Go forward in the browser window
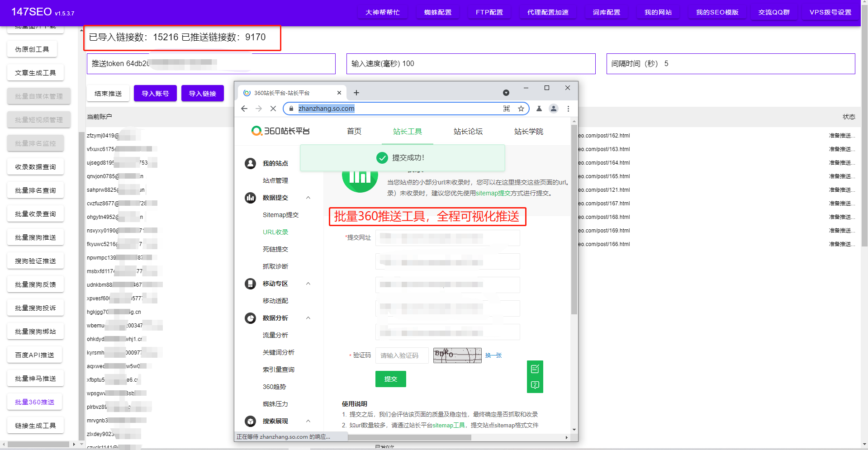The width and height of the screenshot is (868, 450). tap(259, 109)
